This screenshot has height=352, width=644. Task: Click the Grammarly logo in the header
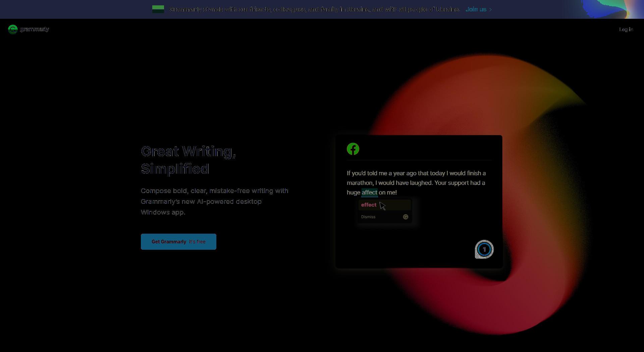(x=29, y=30)
